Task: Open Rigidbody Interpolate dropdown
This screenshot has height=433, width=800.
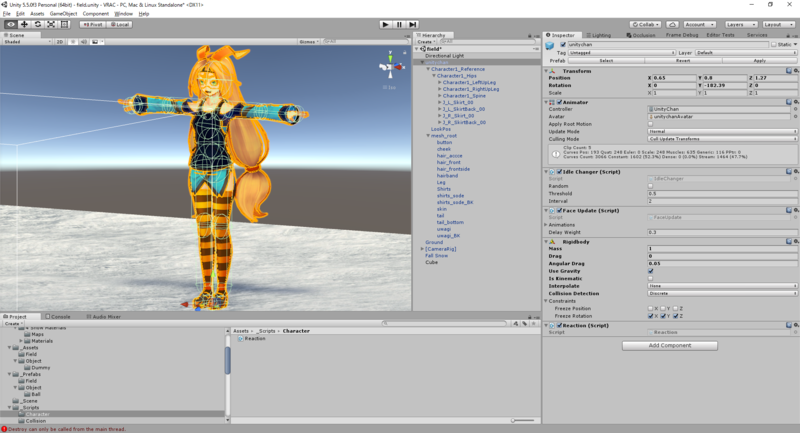Action: tap(722, 286)
